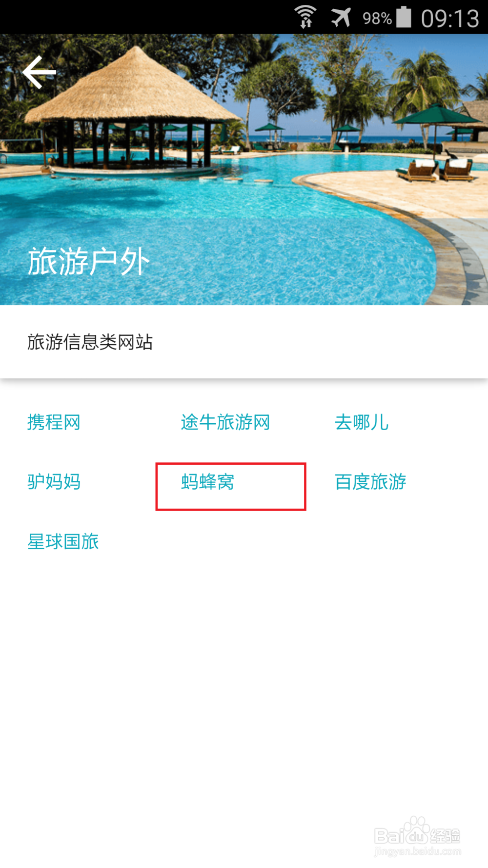Select the 星球国旅 link

63,541
